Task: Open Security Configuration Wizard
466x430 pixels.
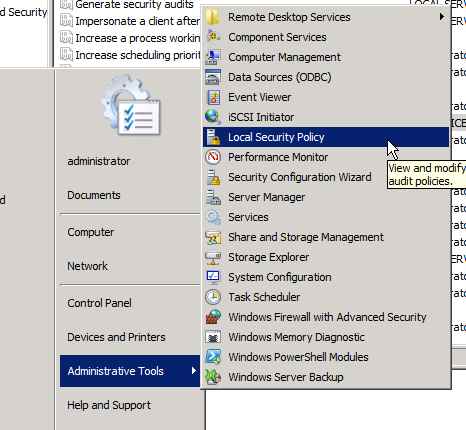Action: tap(300, 177)
